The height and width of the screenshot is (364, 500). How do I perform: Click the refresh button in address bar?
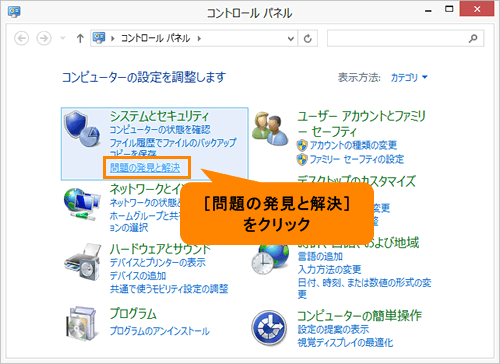point(307,39)
